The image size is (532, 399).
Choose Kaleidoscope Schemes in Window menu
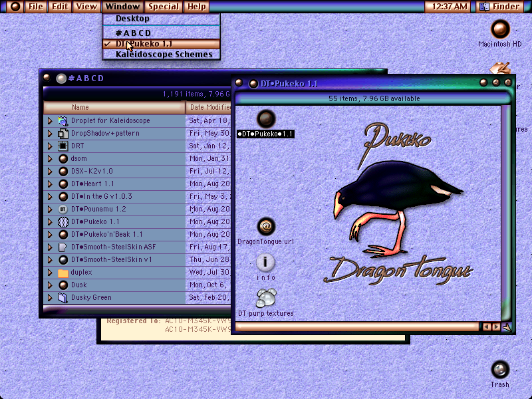click(161, 55)
